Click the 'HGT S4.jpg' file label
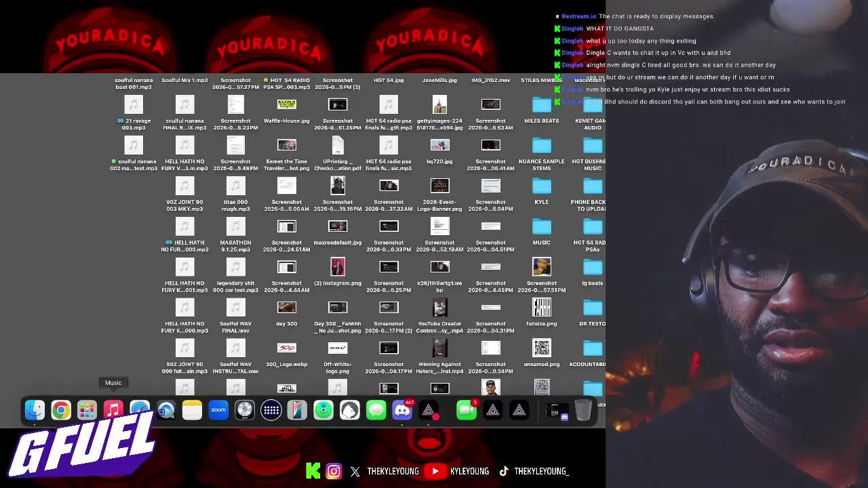Image resolution: width=868 pixels, height=488 pixels. 389,80
